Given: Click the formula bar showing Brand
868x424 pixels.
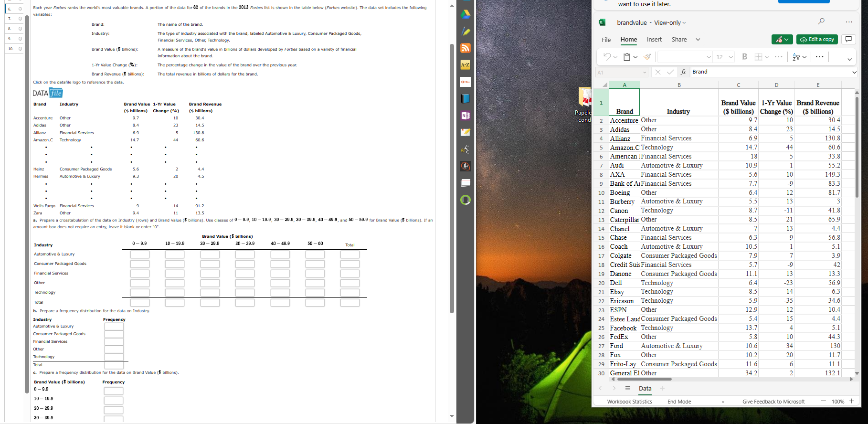Looking at the screenshot, I should (770, 72).
